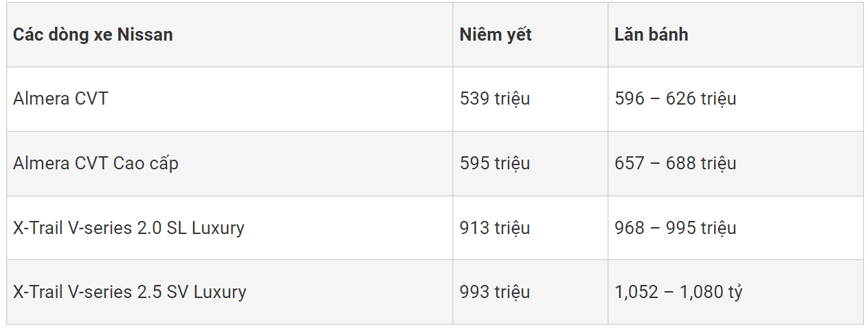
Task: Click the 'Lăn bánh' column header
Action: pos(651,34)
